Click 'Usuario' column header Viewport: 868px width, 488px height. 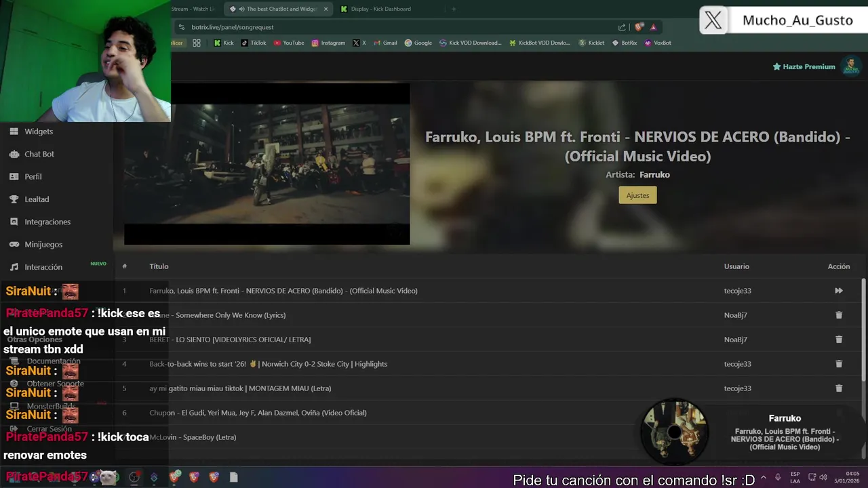[x=736, y=266]
